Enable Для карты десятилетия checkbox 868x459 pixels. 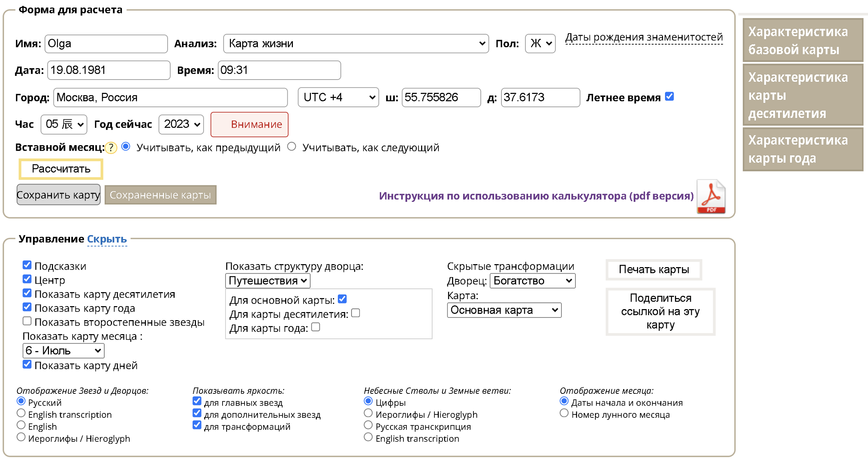(x=356, y=313)
